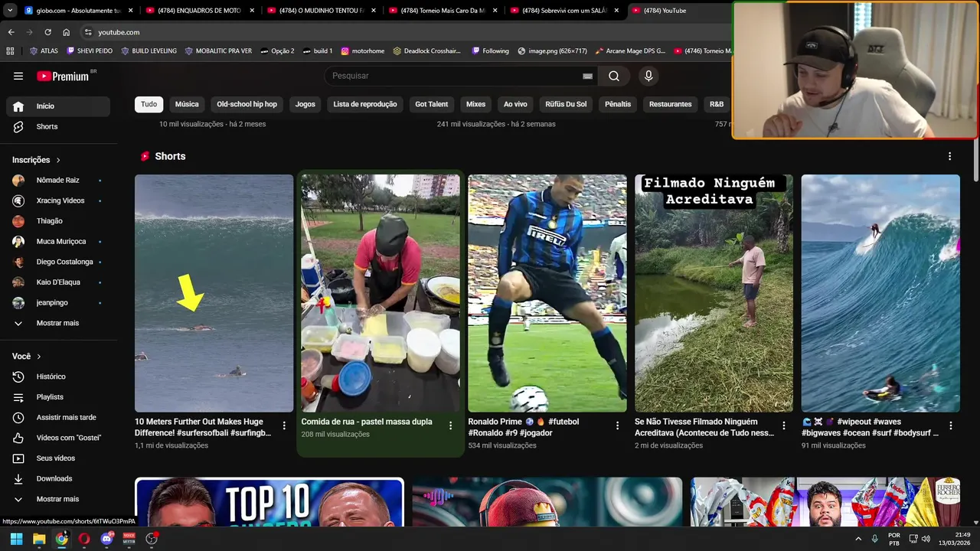This screenshot has height=551, width=980.
Task: Select the Música filter chip
Action: (x=187, y=104)
